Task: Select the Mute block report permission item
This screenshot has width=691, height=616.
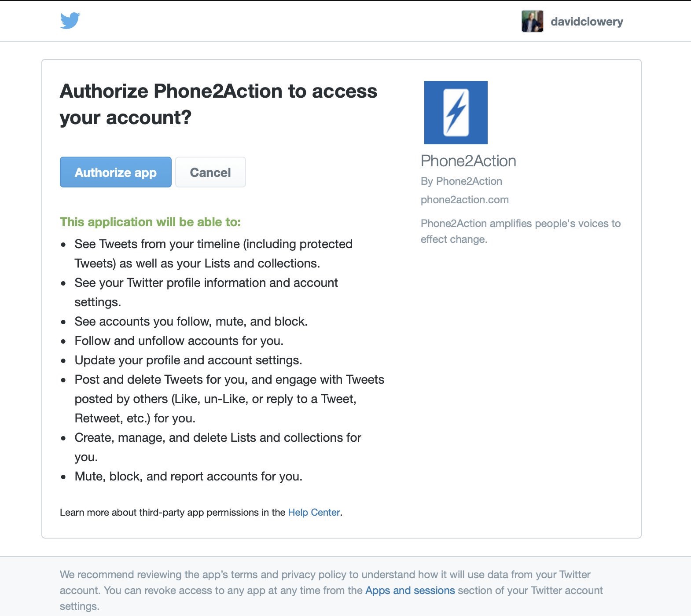Action: [188, 476]
